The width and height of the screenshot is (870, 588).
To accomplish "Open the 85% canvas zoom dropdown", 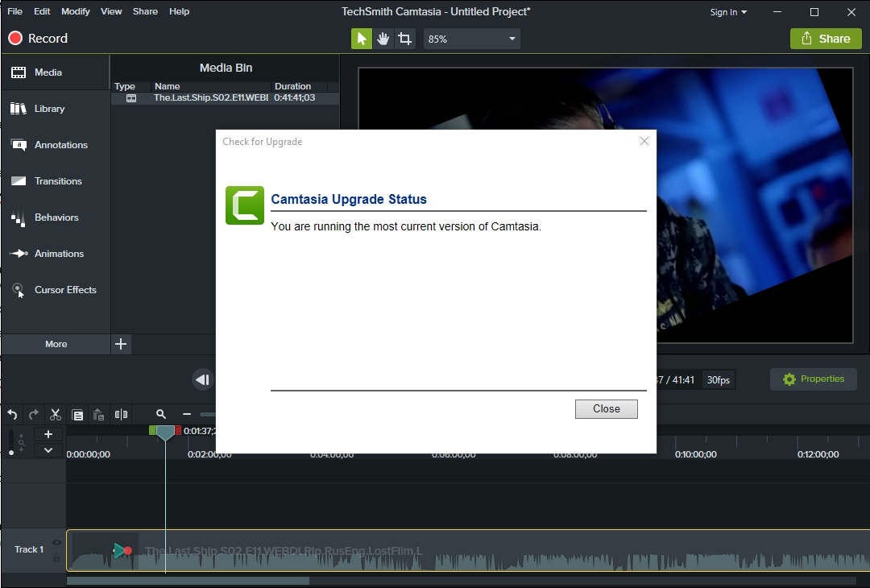I will (x=471, y=39).
